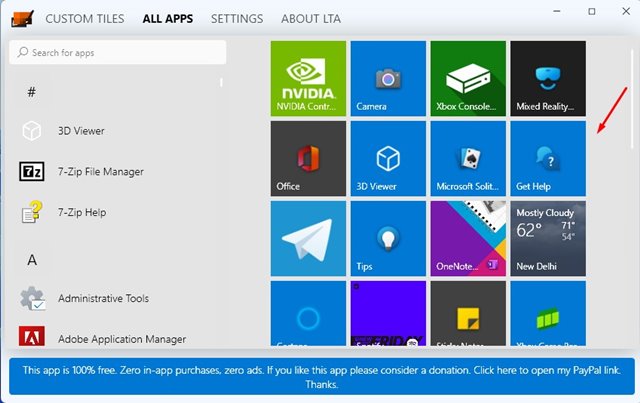Click the Live Tiles Anywhere app logo

tap(22, 19)
